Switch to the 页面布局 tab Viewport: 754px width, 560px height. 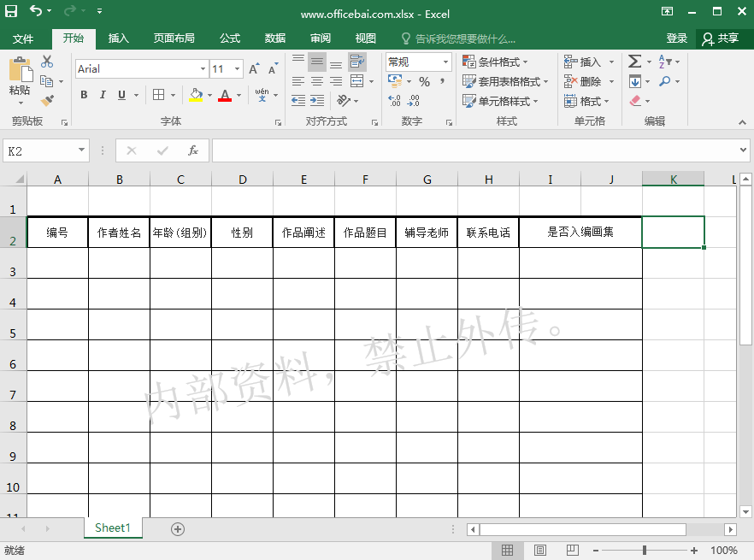coord(174,38)
